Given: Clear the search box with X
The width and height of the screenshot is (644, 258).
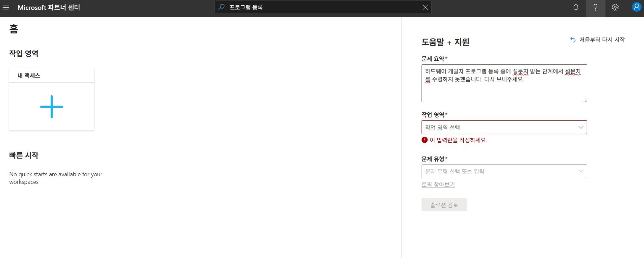Looking at the screenshot, I should click(x=425, y=7).
